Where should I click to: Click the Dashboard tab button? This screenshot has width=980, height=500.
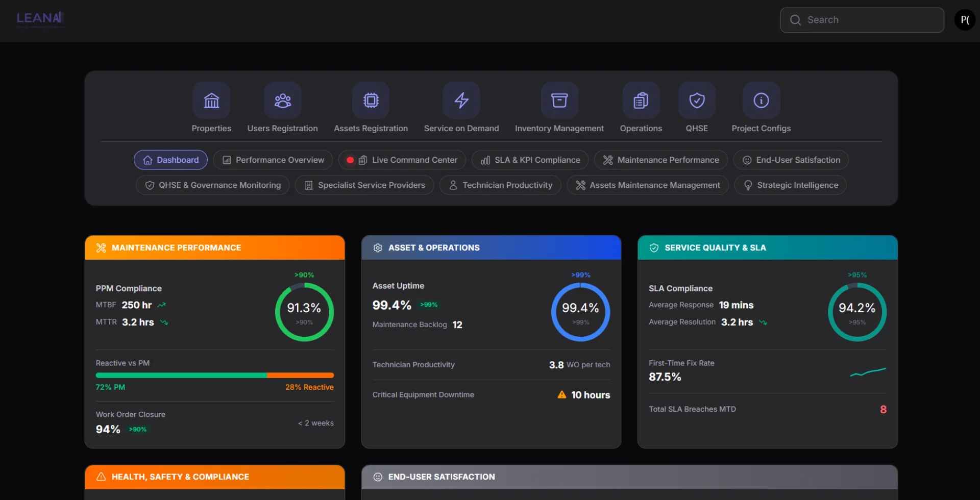point(170,160)
